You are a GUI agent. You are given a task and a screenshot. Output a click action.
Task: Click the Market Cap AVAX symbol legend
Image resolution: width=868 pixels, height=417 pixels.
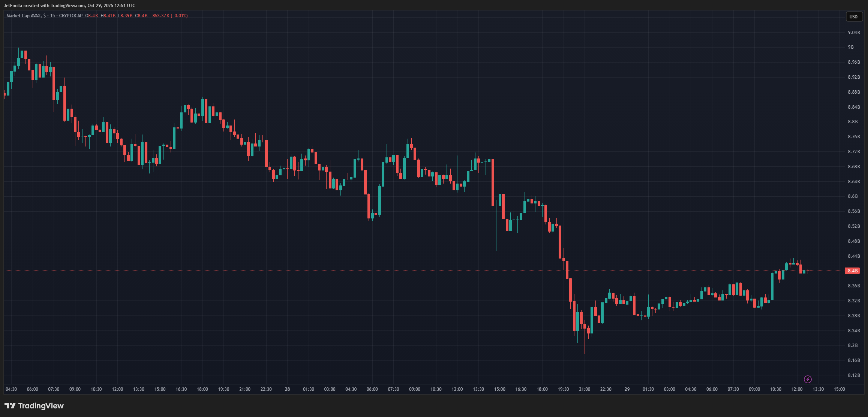(x=24, y=16)
